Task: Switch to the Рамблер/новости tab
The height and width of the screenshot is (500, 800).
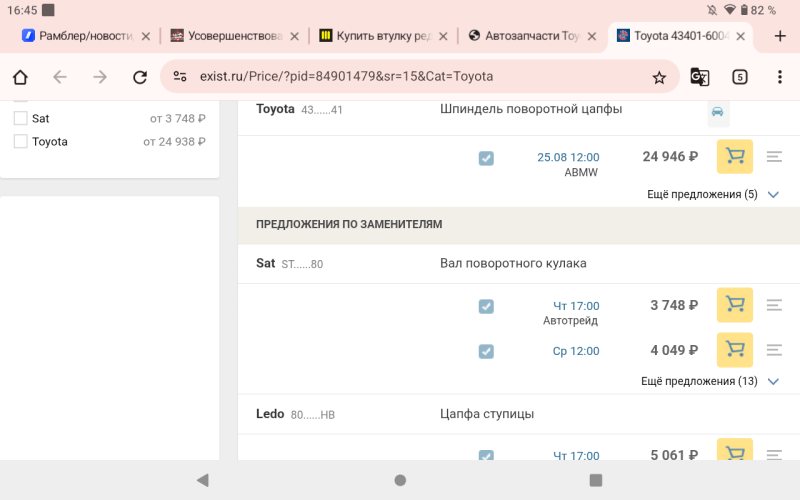Action: tap(85, 36)
